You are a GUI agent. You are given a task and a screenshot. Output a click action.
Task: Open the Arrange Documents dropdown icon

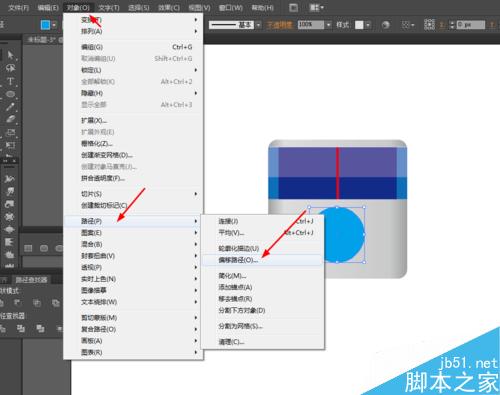pyautogui.click(x=317, y=7)
